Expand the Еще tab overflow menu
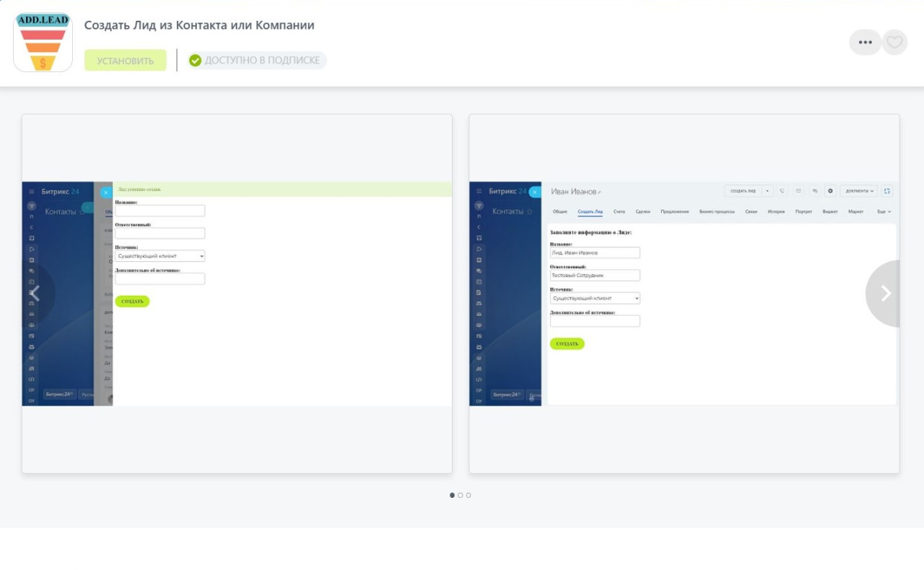 click(884, 212)
